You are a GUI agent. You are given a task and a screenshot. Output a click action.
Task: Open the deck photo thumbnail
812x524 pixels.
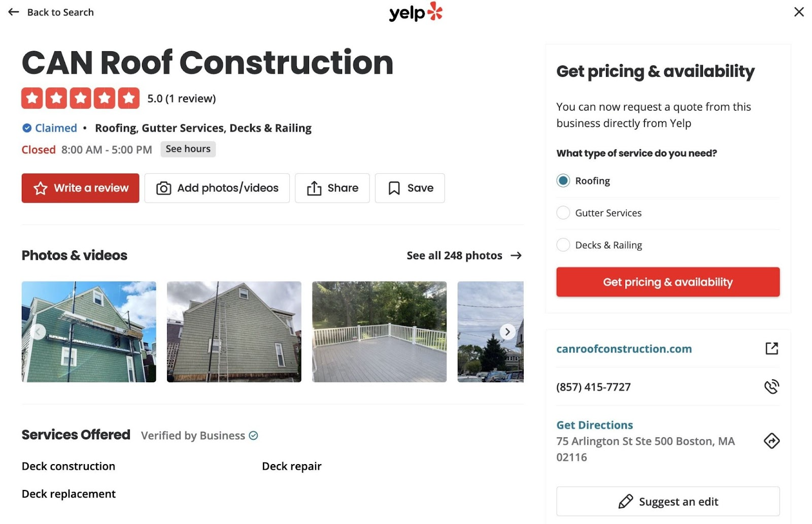point(379,332)
